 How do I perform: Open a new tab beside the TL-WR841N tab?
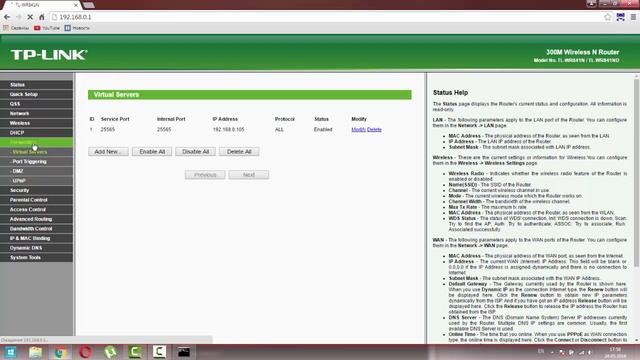tap(89, 5)
